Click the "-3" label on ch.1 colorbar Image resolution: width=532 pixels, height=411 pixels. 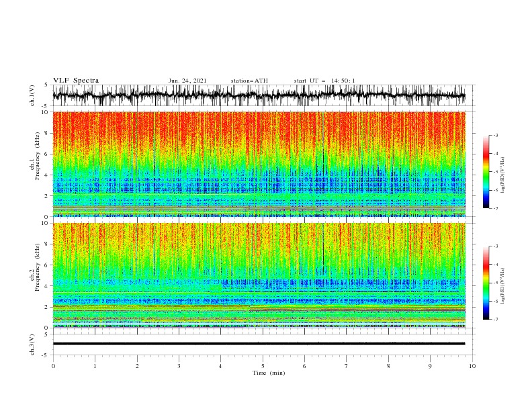(x=495, y=135)
